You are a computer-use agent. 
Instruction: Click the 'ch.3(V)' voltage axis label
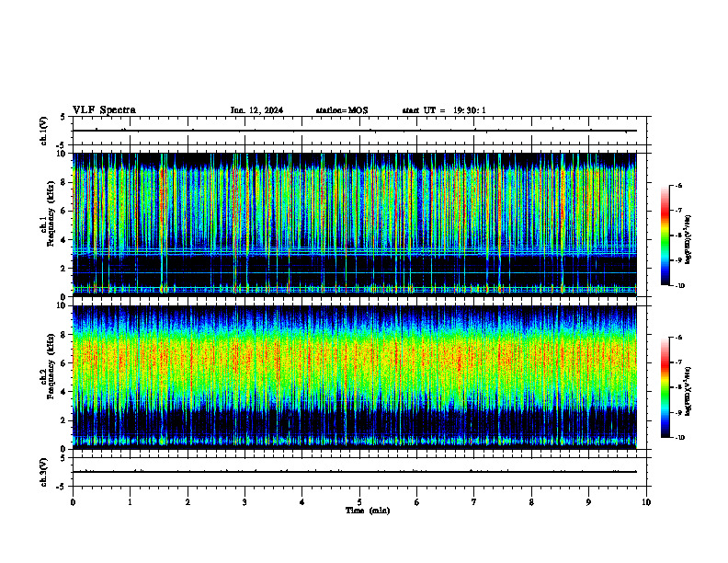(x=43, y=472)
